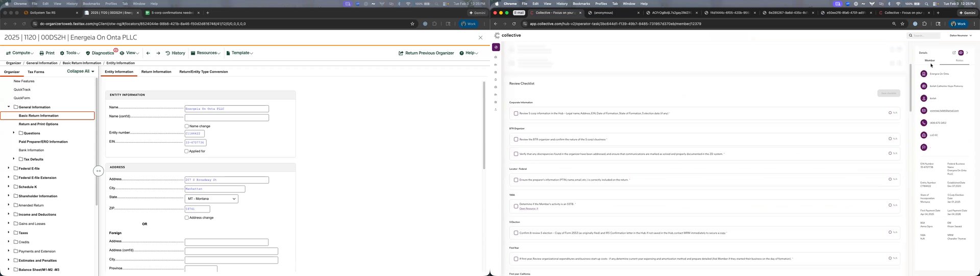The width and height of the screenshot is (980, 276).
Task: Click the phone icon beside (406) 672-2452
Action: (x=923, y=123)
